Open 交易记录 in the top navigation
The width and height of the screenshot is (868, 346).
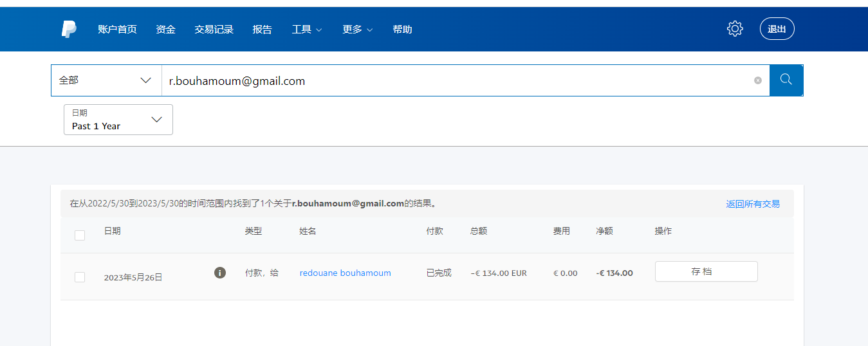coord(214,30)
